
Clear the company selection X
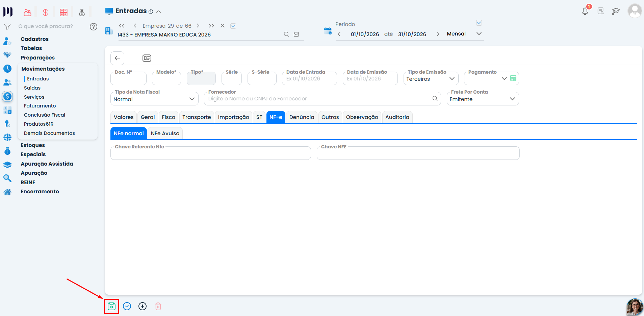pos(223,26)
